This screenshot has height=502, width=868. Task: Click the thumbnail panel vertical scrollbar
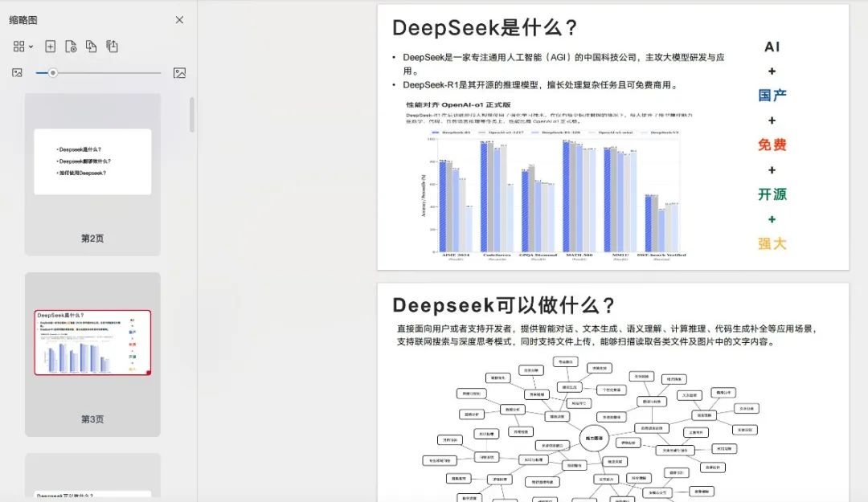192,115
